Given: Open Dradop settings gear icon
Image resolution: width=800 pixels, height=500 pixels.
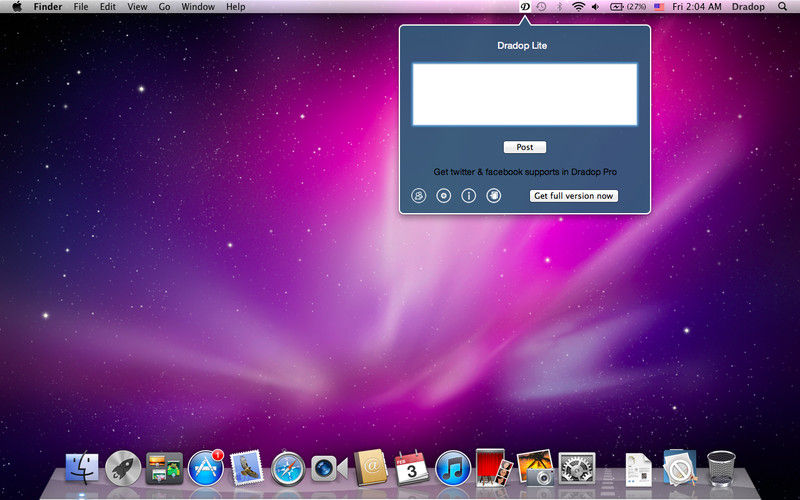Looking at the screenshot, I should click(x=443, y=195).
